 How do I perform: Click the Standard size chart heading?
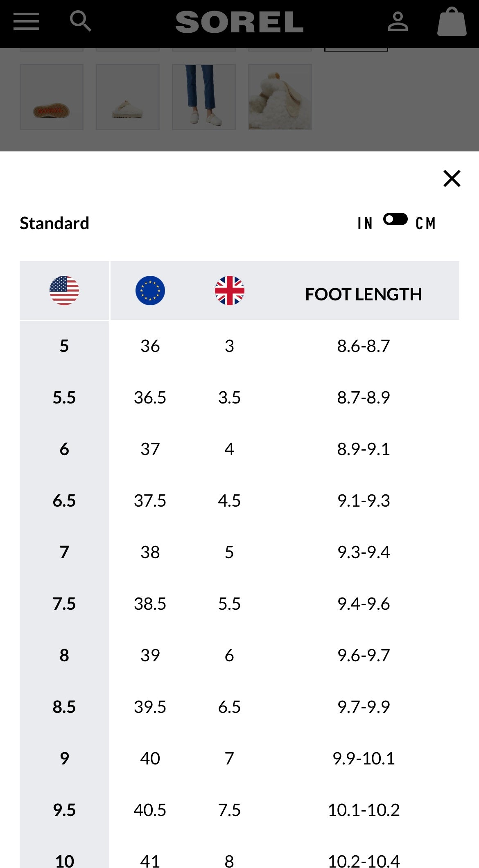[54, 223]
